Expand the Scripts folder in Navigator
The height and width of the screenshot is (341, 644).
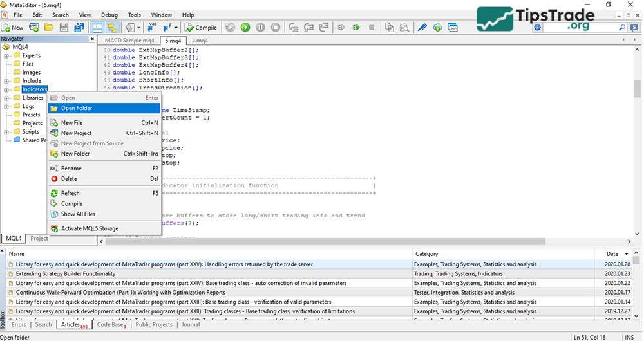[6, 132]
